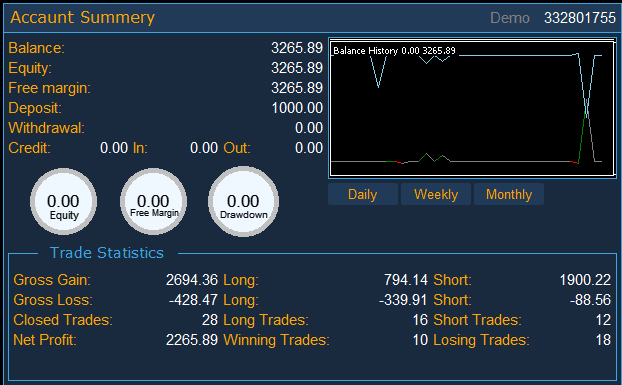Click the Trade Statistics heading

[x=107, y=253]
